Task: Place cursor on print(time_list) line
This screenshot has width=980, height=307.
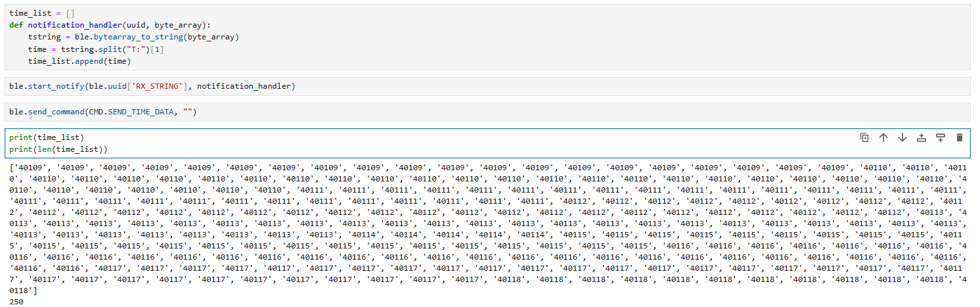Action: pos(47,137)
